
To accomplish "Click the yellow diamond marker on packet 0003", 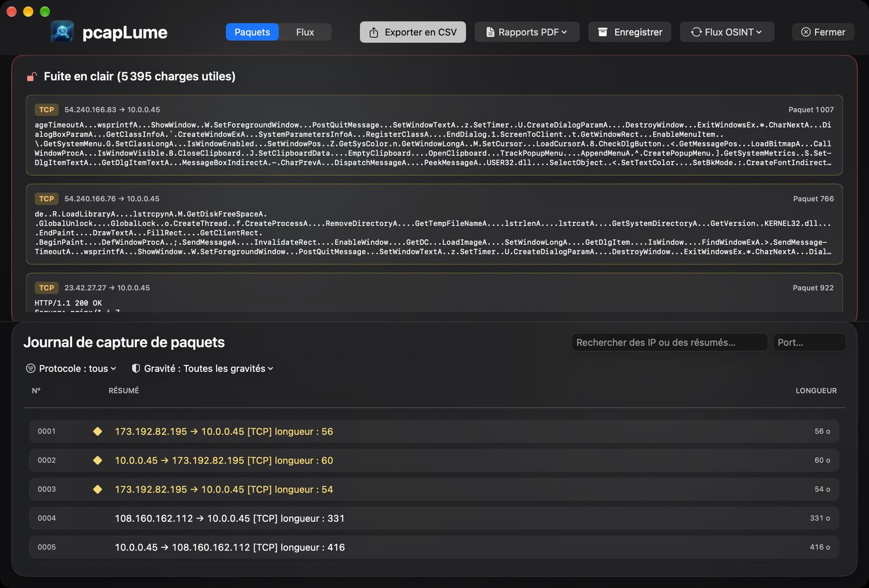I will pos(98,489).
